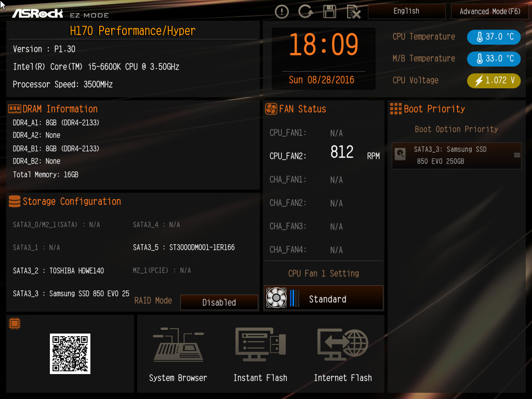Click the Boot Option Priority label
This screenshot has width=532, height=399.
(456, 129)
